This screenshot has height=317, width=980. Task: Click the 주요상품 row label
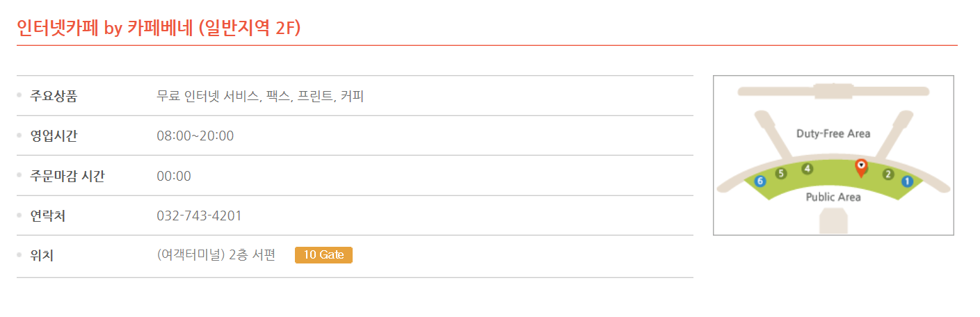tap(54, 96)
